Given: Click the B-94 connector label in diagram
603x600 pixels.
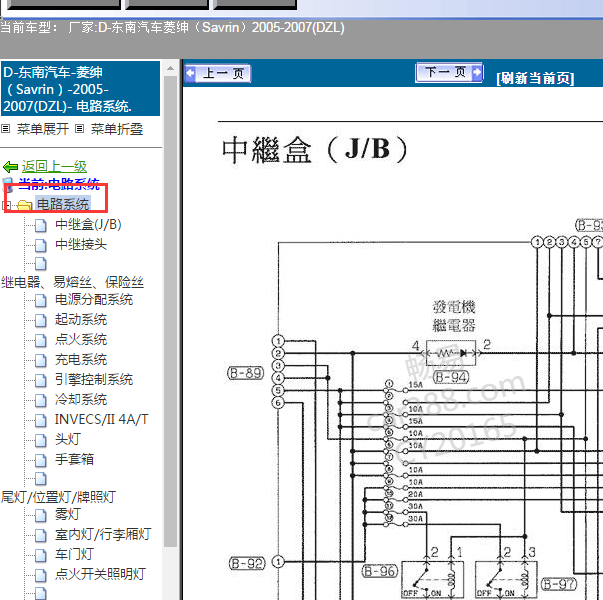Looking at the screenshot, I should click(x=451, y=377).
